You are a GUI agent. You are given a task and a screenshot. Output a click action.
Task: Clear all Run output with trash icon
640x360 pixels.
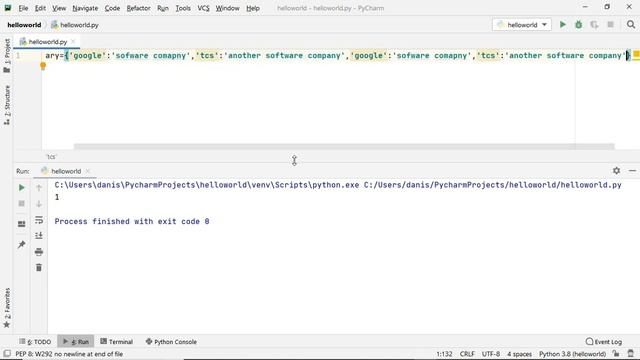click(x=39, y=268)
